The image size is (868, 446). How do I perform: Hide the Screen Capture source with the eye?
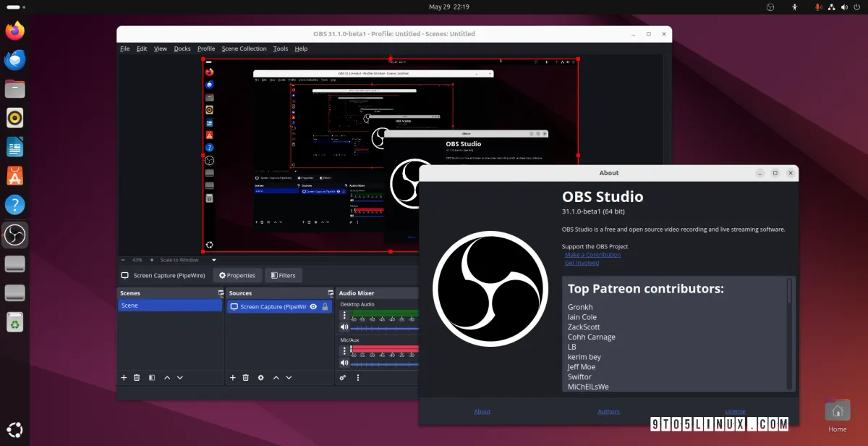(313, 306)
